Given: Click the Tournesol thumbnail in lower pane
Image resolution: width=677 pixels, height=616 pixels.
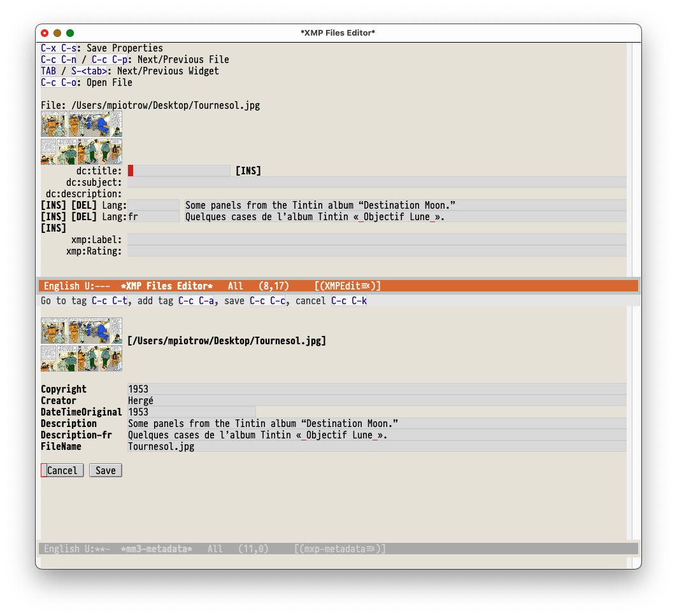Looking at the screenshot, I should [82, 344].
